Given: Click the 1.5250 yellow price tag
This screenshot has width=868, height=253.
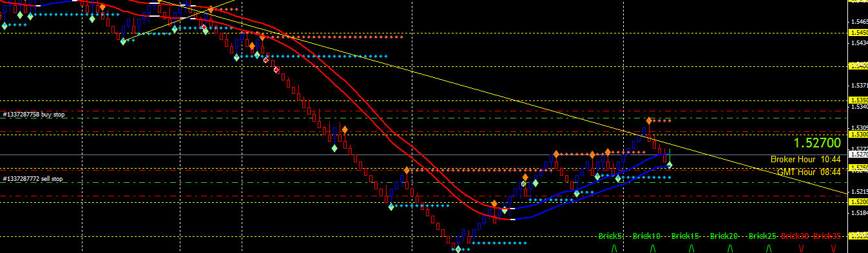Looking at the screenshot, I should pyautogui.click(x=858, y=168).
